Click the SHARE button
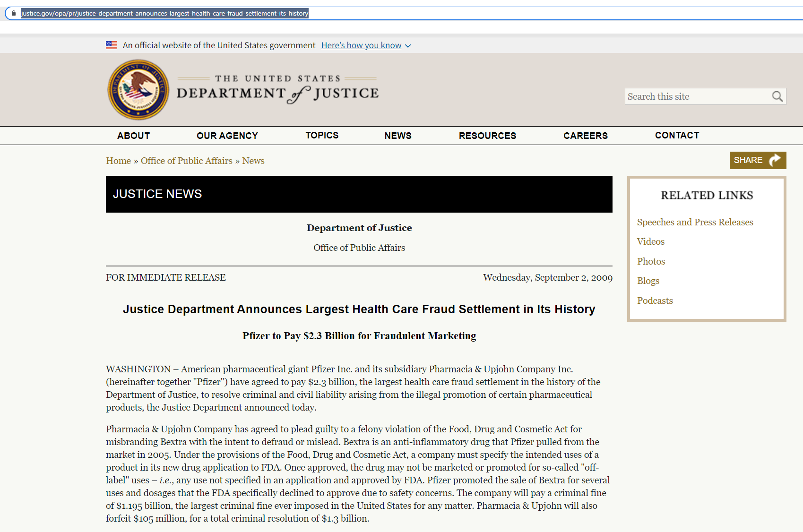The height and width of the screenshot is (532, 803). tap(758, 160)
